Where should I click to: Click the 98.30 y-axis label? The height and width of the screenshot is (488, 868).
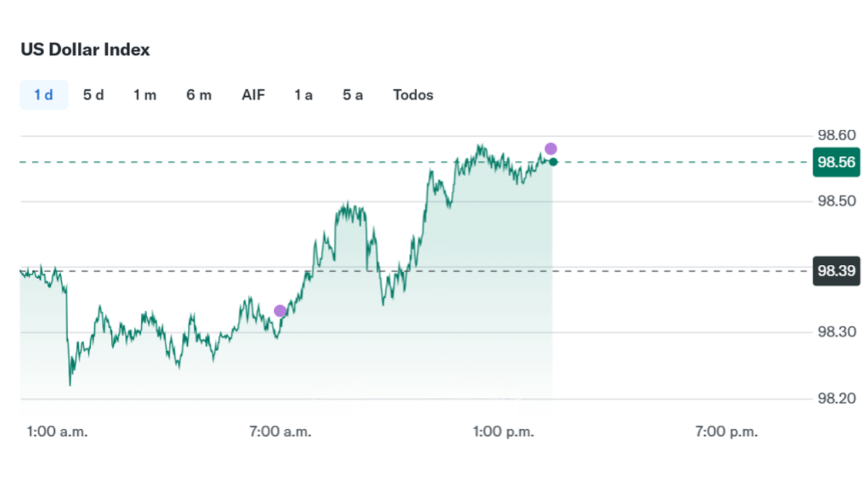click(836, 332)
